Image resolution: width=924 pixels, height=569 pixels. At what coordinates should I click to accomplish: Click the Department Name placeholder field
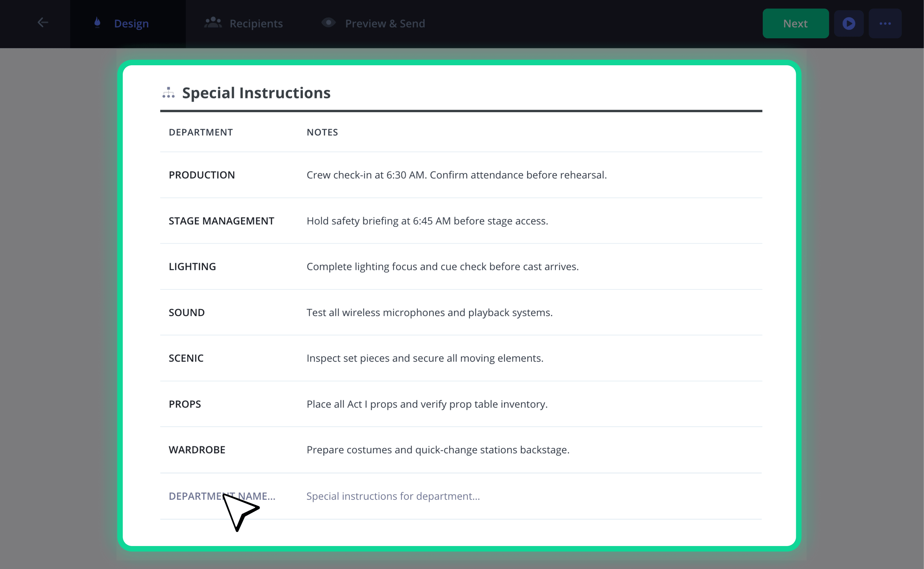tap(222, 496)
